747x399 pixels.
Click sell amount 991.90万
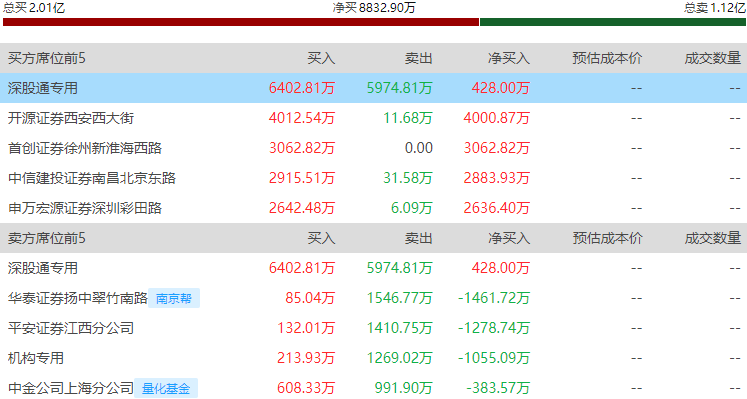click(x=404, y=388)
